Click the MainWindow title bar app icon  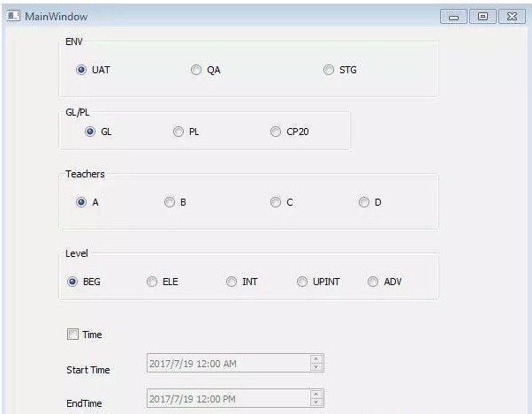[x=13, y=16]
